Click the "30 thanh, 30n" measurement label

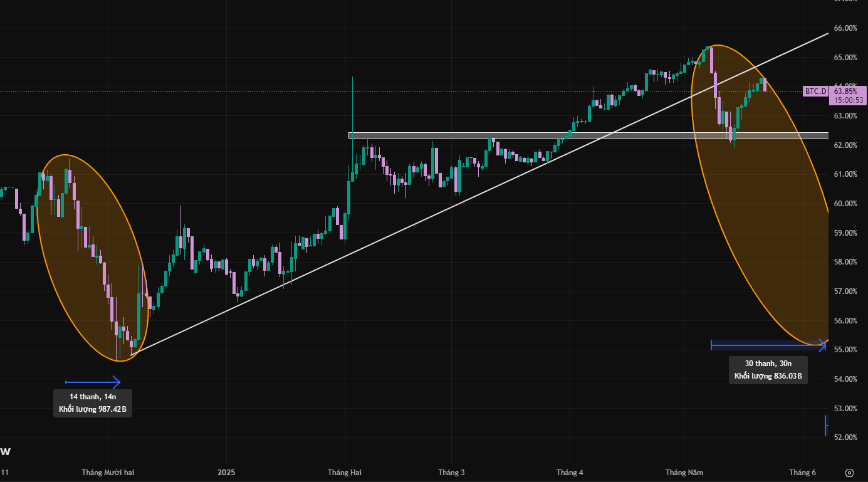click(x=768, y=364)
